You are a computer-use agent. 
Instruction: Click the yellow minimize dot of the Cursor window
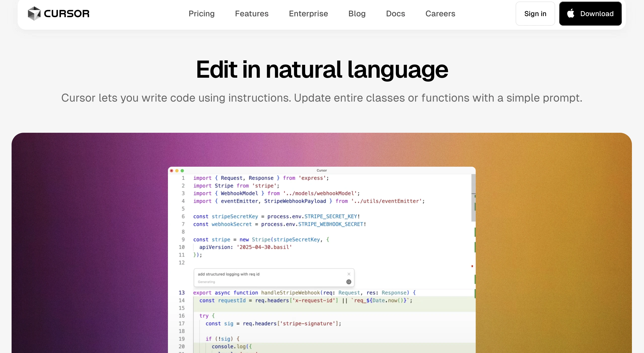(177, 171)
